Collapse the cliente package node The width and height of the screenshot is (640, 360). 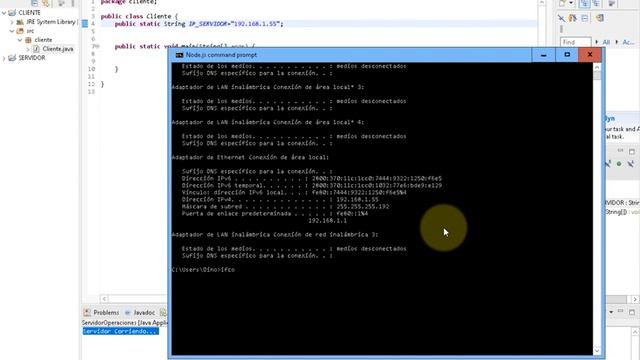[20, 40]
